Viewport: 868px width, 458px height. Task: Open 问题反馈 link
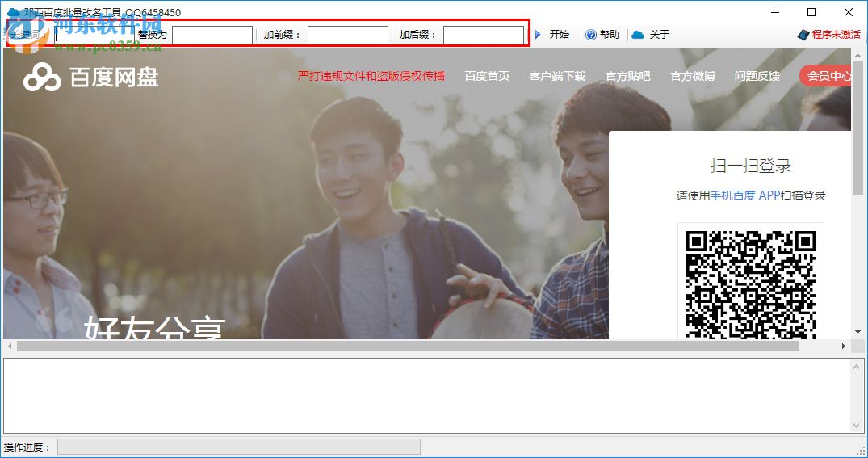pyautogui.click(x=757, y=76)
